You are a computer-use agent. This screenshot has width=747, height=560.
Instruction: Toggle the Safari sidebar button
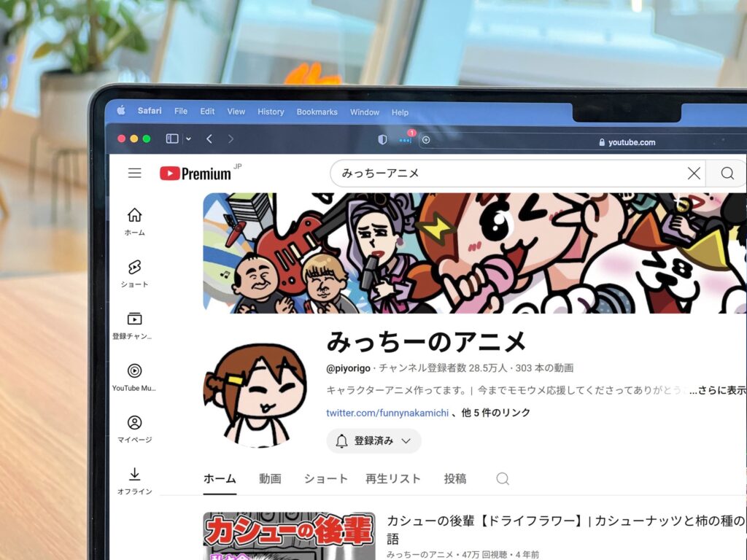(172, 139)
